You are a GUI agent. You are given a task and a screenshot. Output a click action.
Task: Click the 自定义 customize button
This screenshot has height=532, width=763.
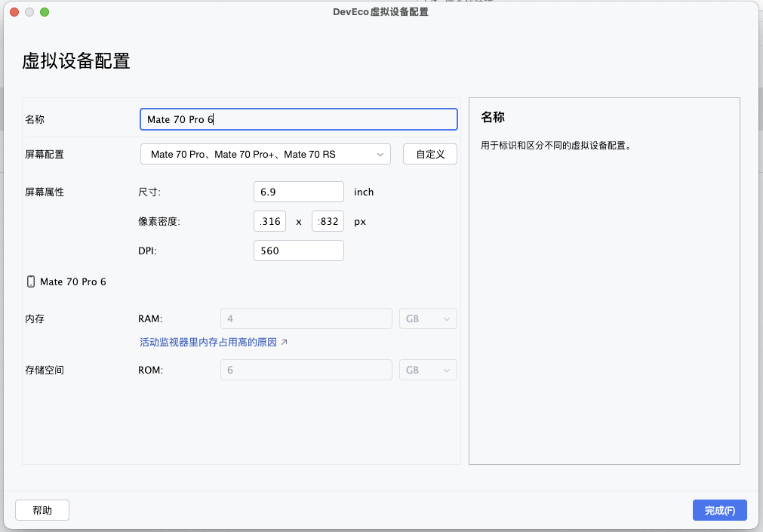[430, 154]
